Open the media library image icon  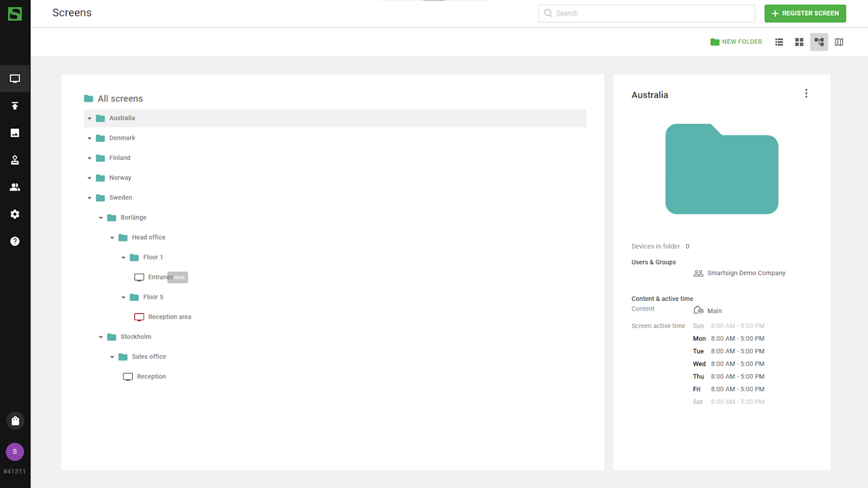(x=15, y=133)
